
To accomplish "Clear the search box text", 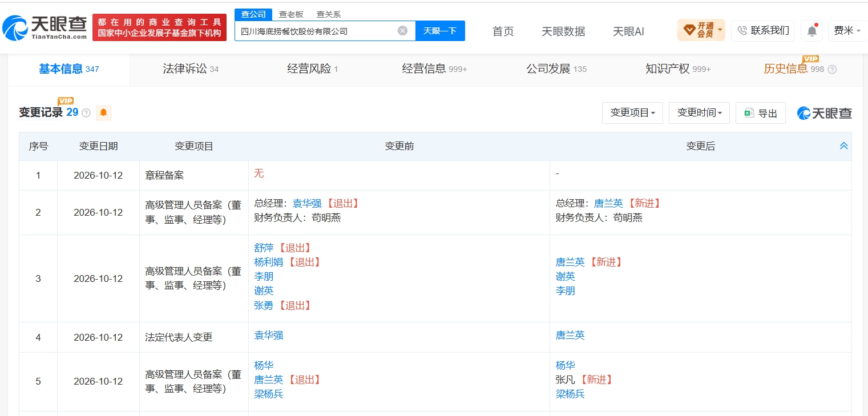I will pyautogui.click(x=402, y=31).
